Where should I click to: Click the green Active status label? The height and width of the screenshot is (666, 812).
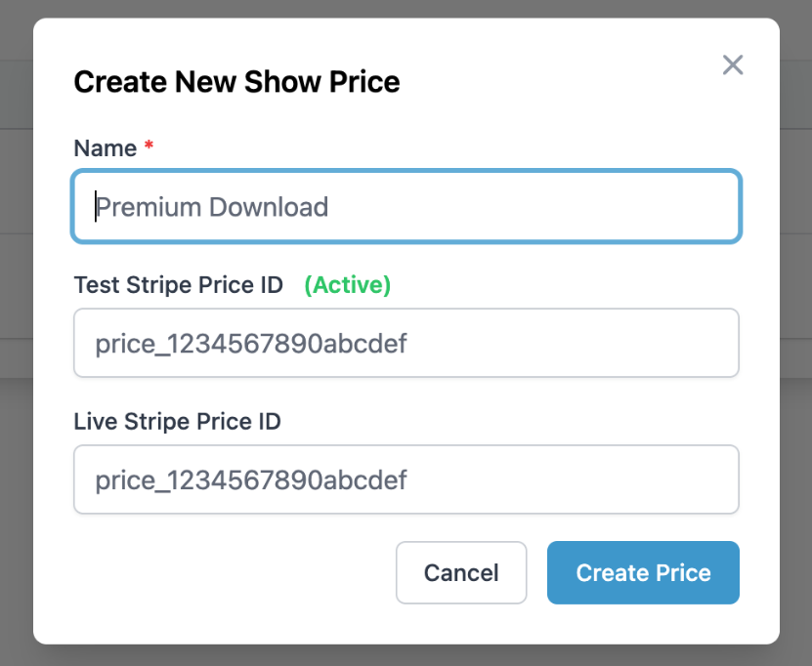[x=347, y=285]
